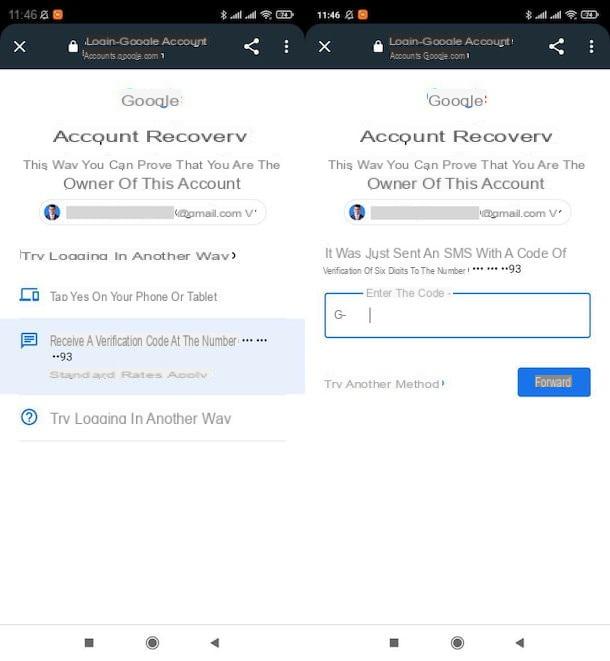Tap Android recent apps square in right screen

click(394, 643)
